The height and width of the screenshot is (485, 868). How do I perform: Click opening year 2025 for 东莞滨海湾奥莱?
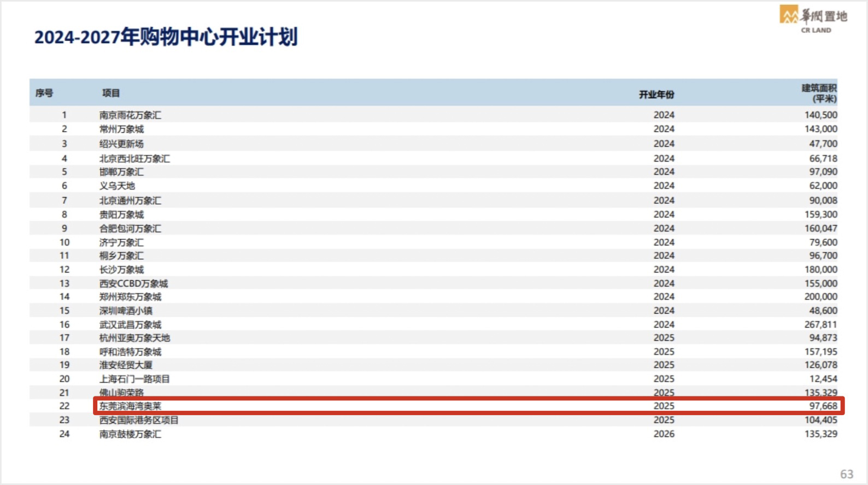[664, 406]
